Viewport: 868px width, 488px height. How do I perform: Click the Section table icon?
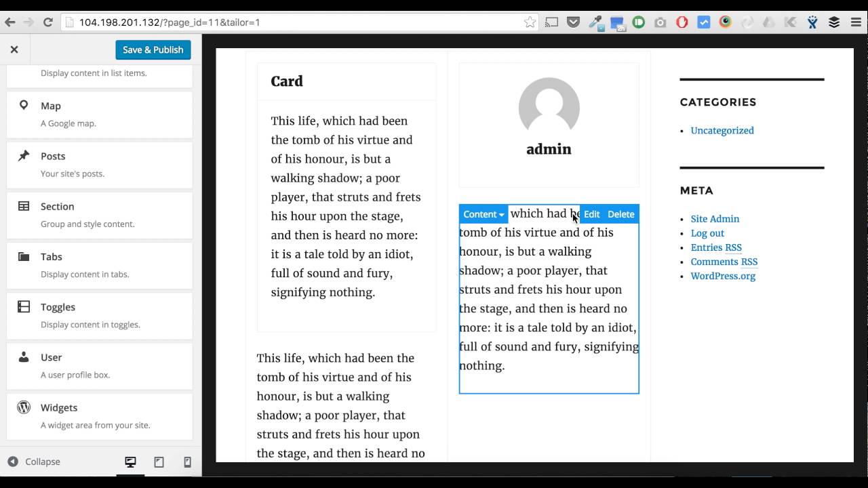tap(24, 206)
